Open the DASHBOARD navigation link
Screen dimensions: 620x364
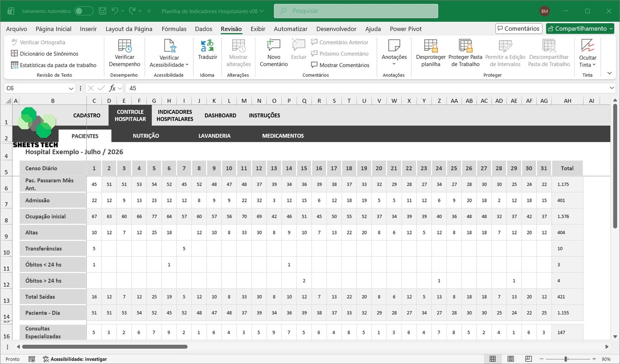(220, 115)
